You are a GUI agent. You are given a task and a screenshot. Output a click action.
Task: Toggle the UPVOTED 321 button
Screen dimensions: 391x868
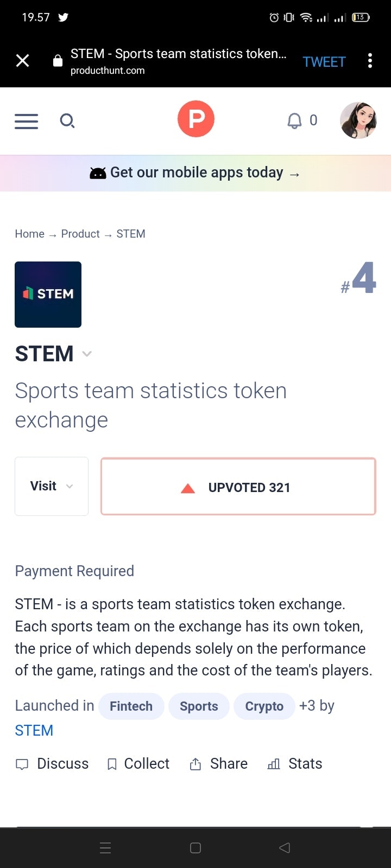[x=238, y=487]
